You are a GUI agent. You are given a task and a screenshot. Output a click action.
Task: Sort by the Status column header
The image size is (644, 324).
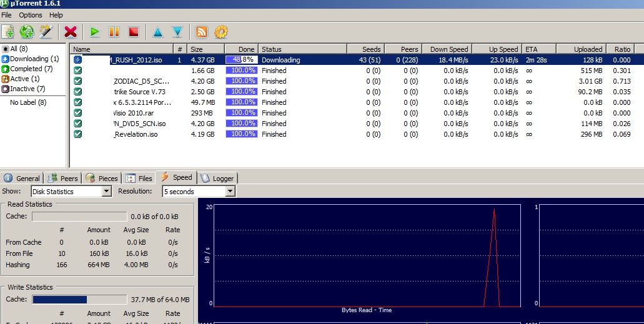pos(303,49)
